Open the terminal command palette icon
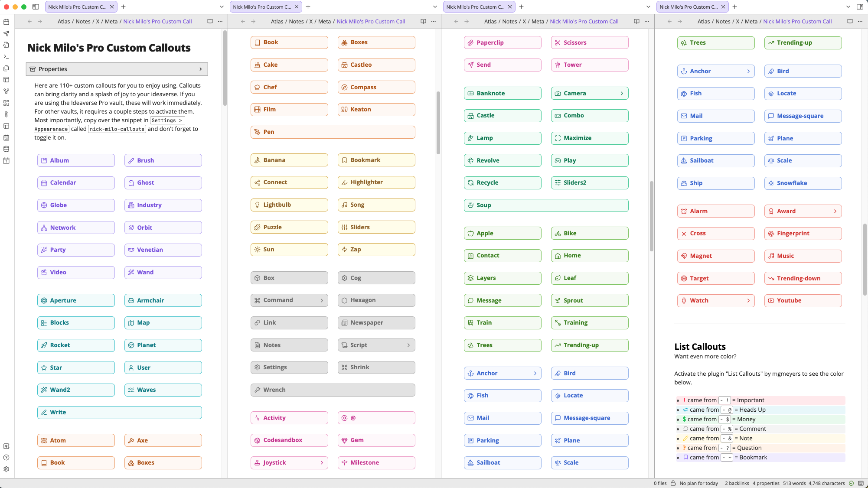The height and width of the screenshot is (488, 868). 6,56
